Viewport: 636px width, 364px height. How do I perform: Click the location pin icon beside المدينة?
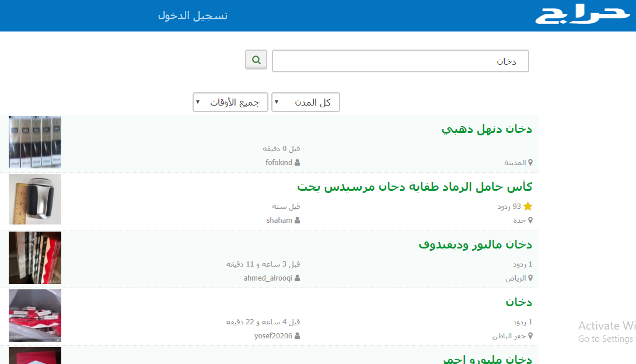point(530,162)
